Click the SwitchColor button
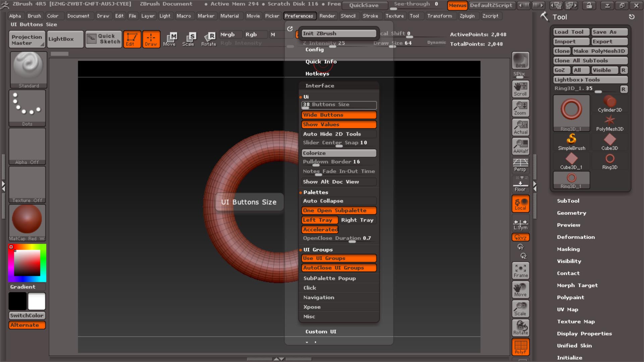Viewport: 644px width, 362px height. (27, 315)
